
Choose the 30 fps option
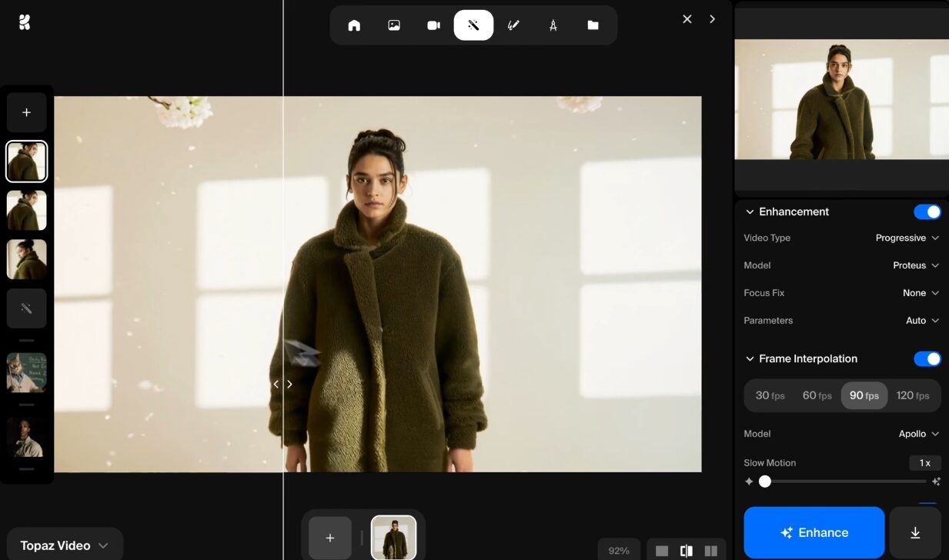coord(770,395)
